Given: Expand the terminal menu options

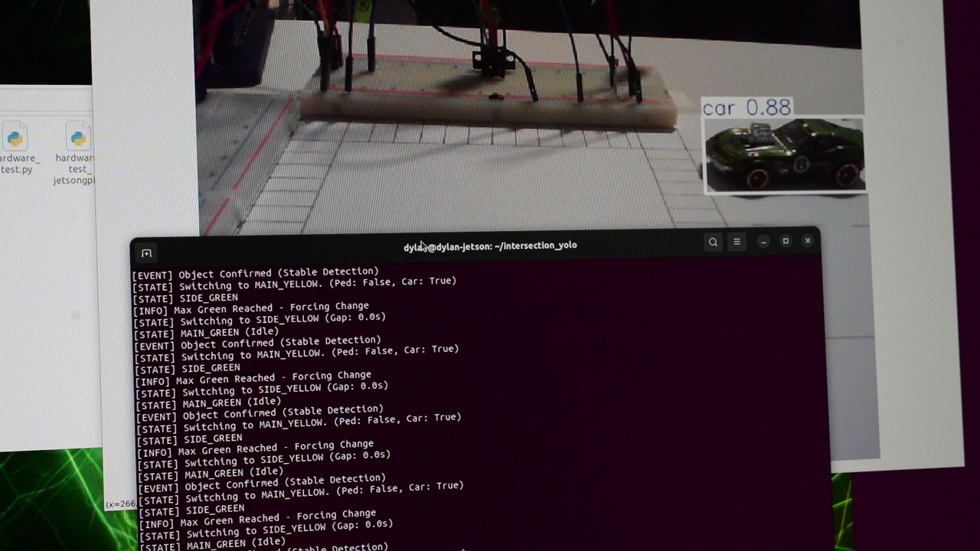Looking at the screenshot, I should tap(736, 242).
